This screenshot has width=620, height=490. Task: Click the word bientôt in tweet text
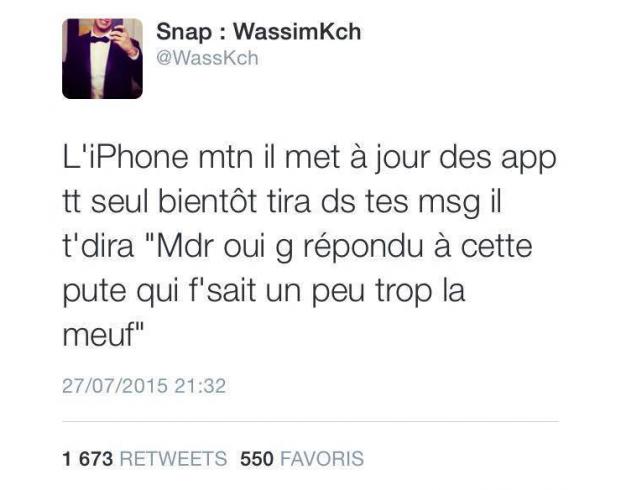click(x=208, y=202)
